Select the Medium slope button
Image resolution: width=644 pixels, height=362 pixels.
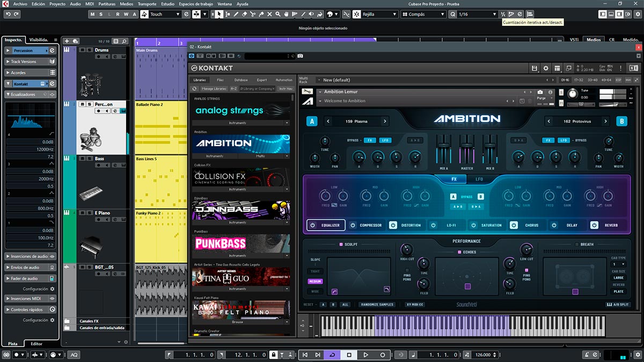coord(315,282)
